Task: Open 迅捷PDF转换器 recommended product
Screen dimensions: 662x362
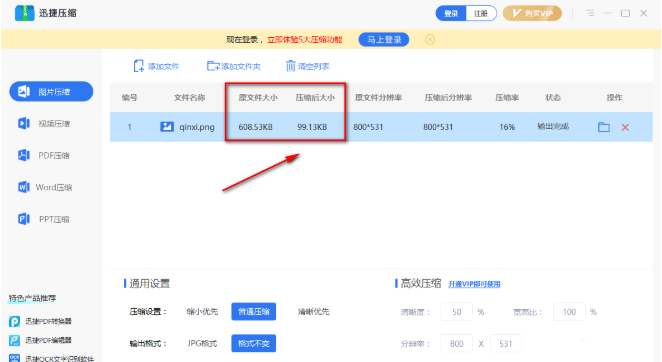Action: pos(41,321)
